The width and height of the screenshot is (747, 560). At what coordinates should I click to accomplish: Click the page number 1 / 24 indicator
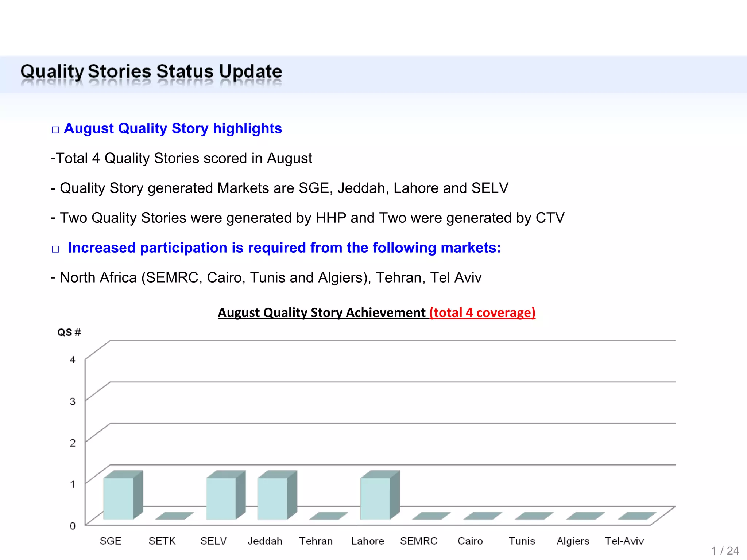point(725,551)
